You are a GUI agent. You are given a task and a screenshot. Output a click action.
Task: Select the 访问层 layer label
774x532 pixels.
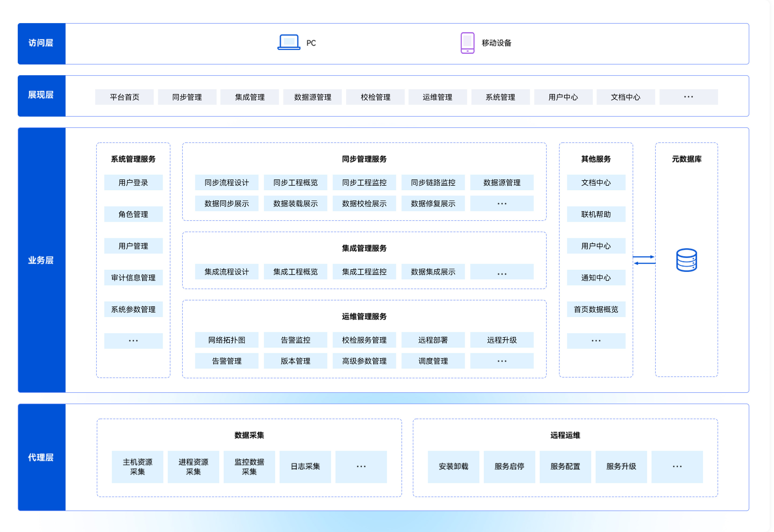41,43
